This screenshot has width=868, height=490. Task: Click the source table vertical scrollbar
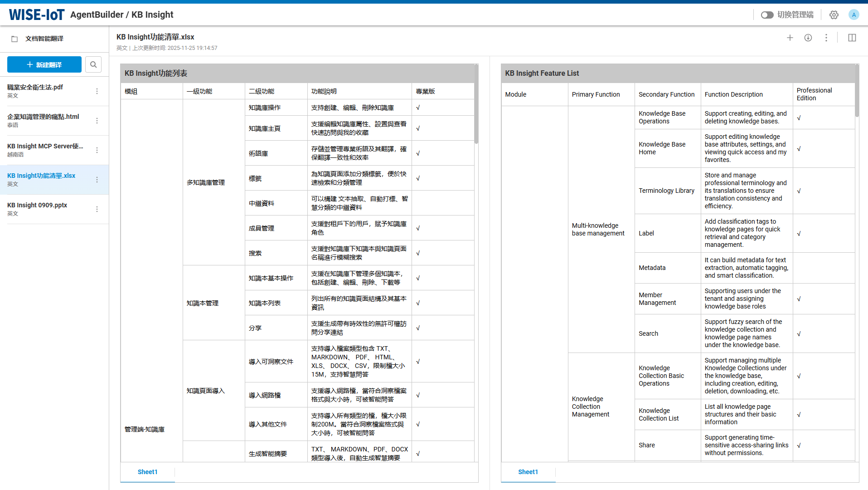coord(476,104)
